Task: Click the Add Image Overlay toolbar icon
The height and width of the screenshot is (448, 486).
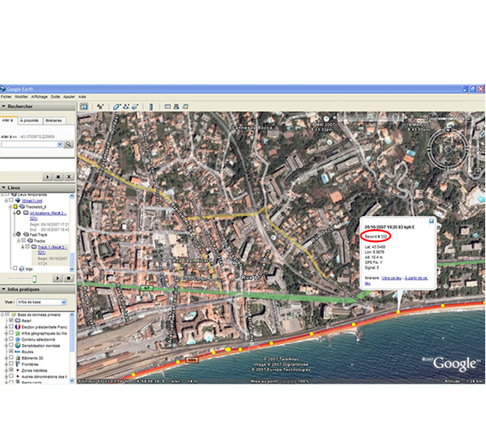Action: [x=135, y=106]
